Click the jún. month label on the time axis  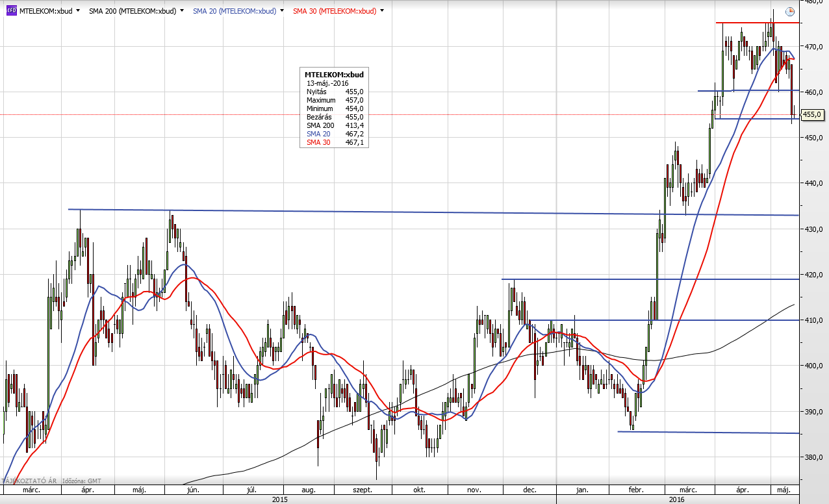click(192, 490)
